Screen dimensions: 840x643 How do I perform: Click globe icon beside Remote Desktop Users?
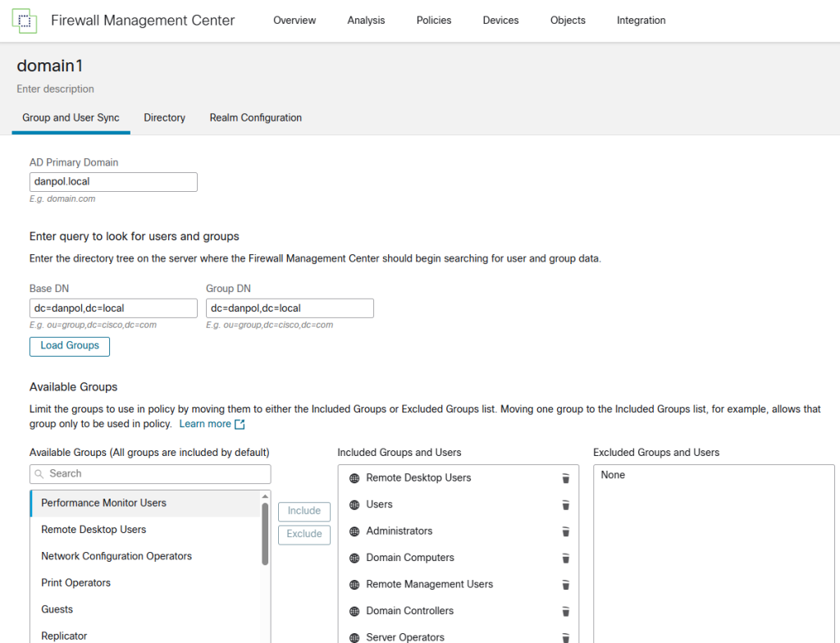[x=354, y=478]
